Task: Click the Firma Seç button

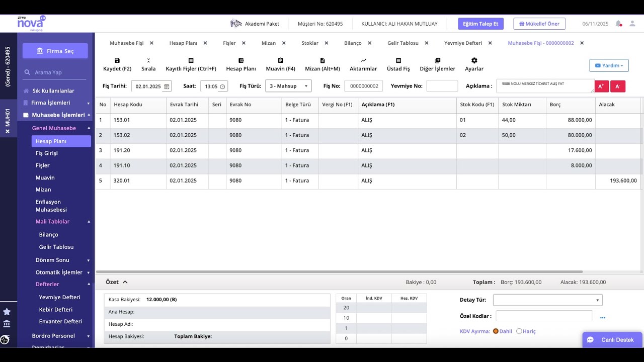Action: point(55,51)
